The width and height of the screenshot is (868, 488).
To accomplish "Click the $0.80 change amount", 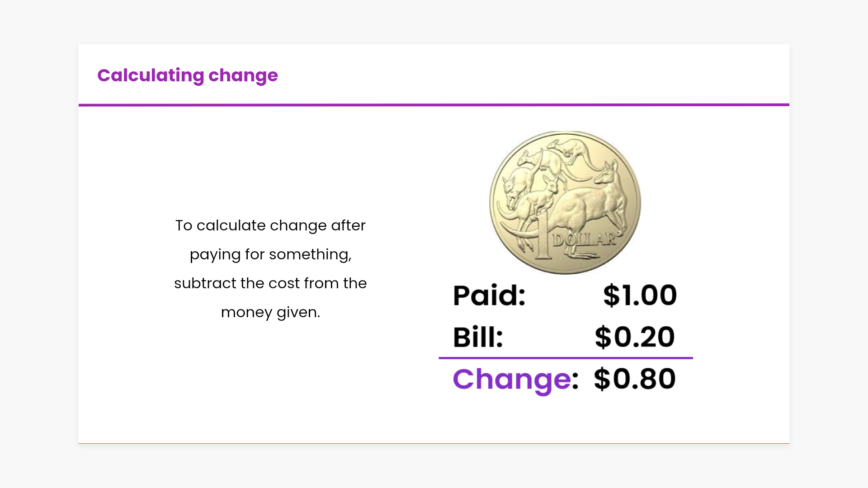I will (x=635, y=379).
